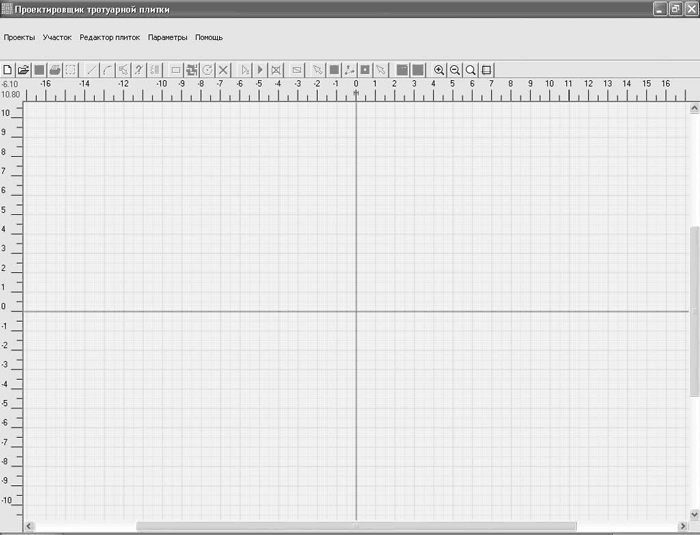700x535 pixels.
Task: Click the tile pattern icon
Action: point(192,70)
